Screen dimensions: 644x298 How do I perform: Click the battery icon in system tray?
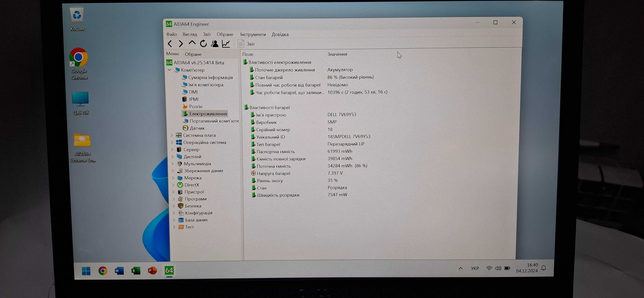(x=507, y=268)
